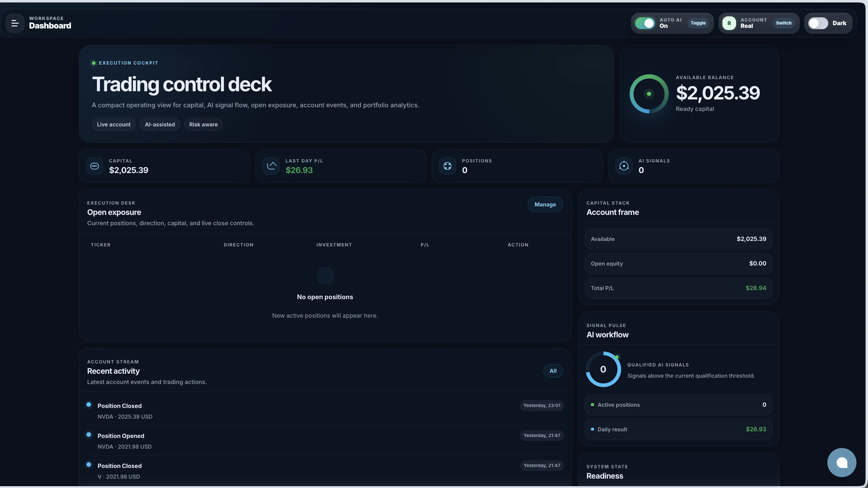Click the Open equity $0.00 row
The width and height of the screenshot is (868, 488).
point(678,264)
